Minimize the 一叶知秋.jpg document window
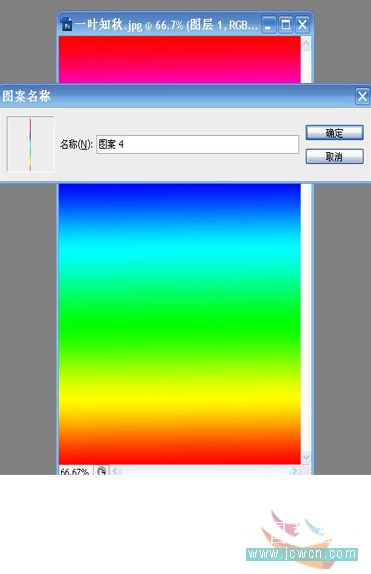 269,25
